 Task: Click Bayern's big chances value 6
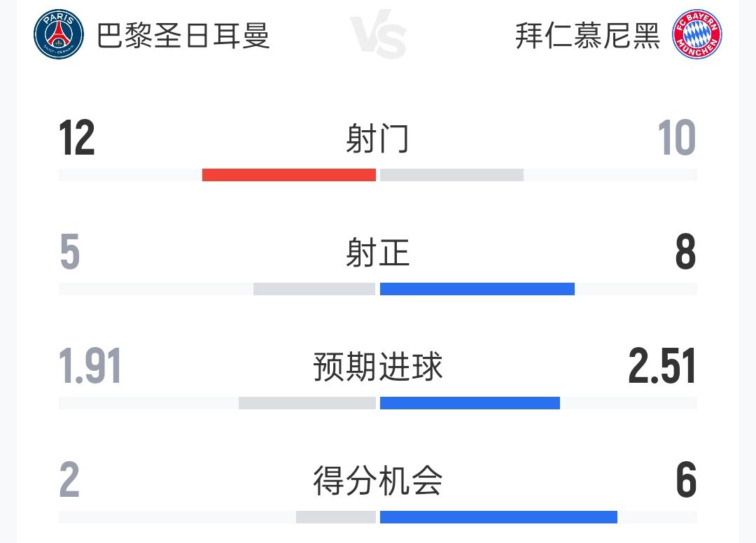(x=686, y=480)
